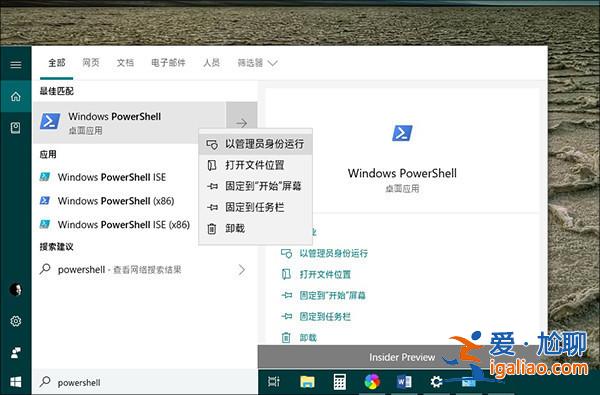Screen dimensions: 600x395
Task: Click the search box containing powershell
Action: (145, 382)
